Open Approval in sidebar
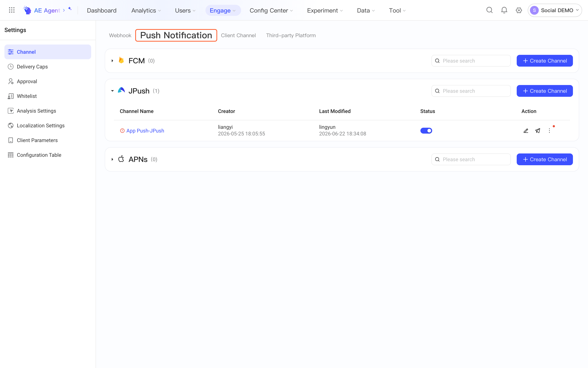 point(48,81)
